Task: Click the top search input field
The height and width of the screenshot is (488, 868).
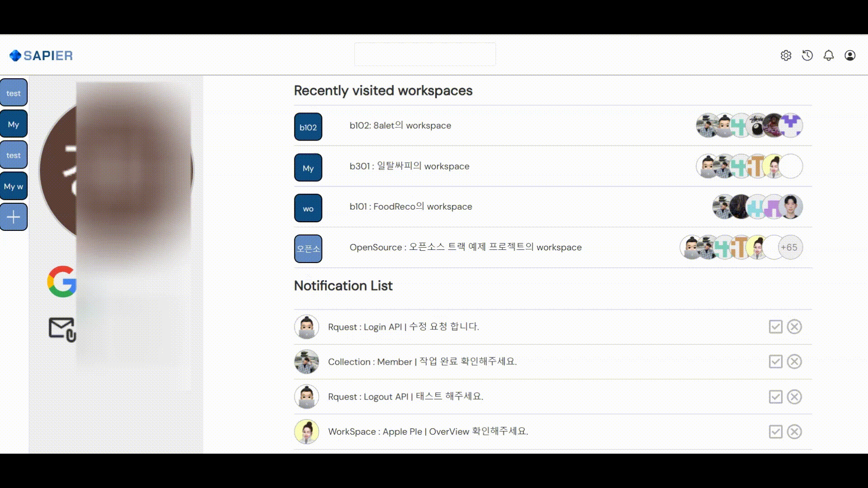Action: pyautogui.click(x=425, y=54)
